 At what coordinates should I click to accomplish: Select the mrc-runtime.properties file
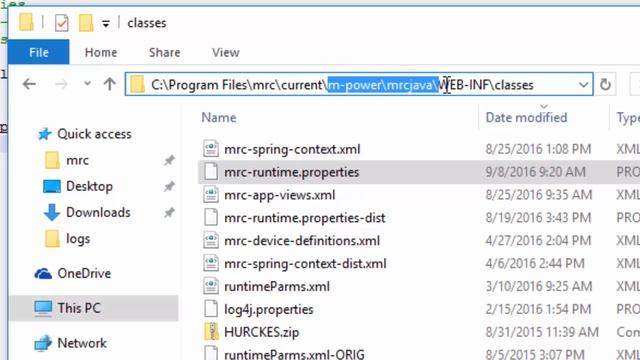click(x=291, y=172)
